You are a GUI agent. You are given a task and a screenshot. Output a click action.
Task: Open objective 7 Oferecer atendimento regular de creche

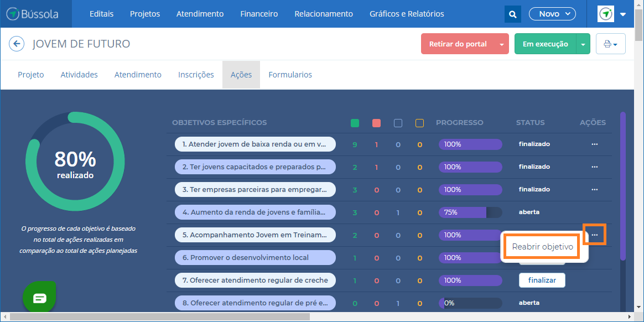pos(255,281)
